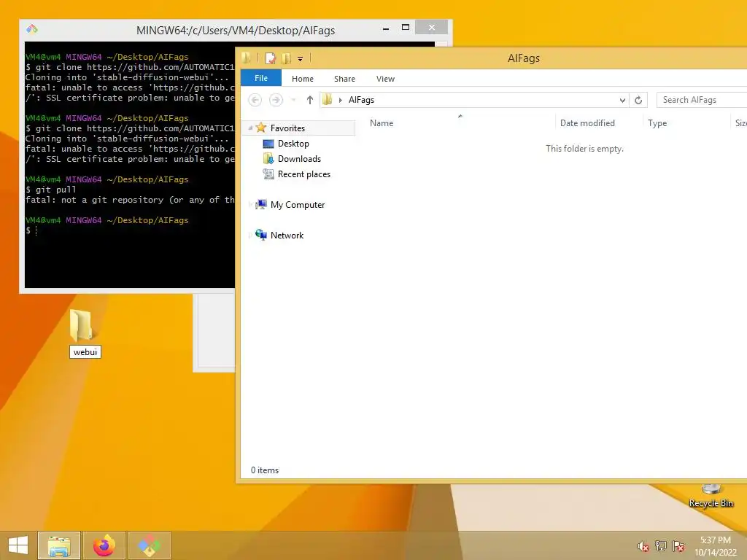Click File Explorer on the taskbar

point(59,545)
